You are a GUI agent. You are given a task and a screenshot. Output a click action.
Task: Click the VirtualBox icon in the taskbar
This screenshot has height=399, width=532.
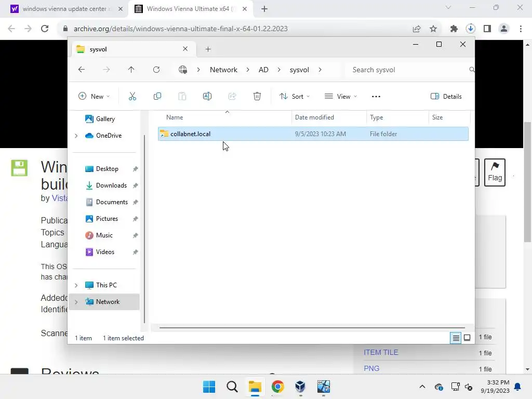click(300, 387)
